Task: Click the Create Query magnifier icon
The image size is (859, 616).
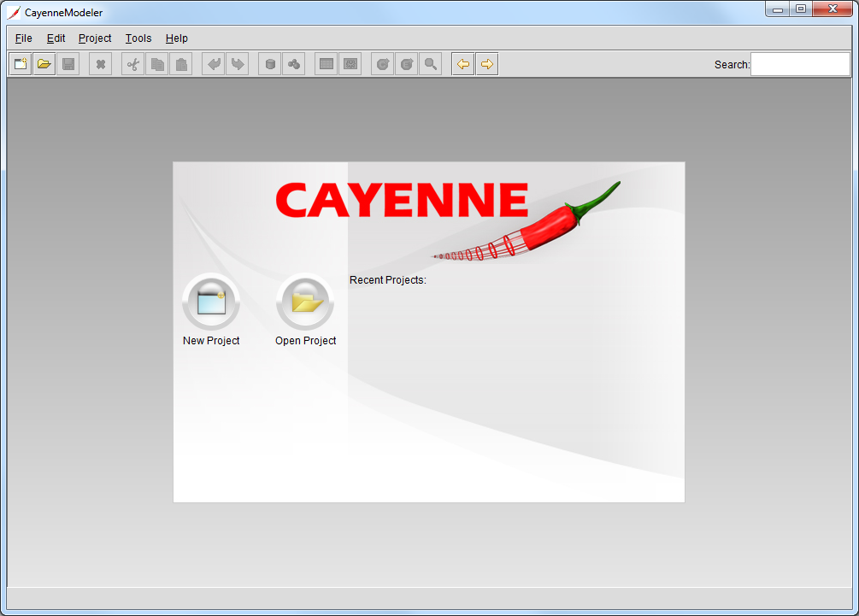Action: pyautogui.click(x=431, y=64)
